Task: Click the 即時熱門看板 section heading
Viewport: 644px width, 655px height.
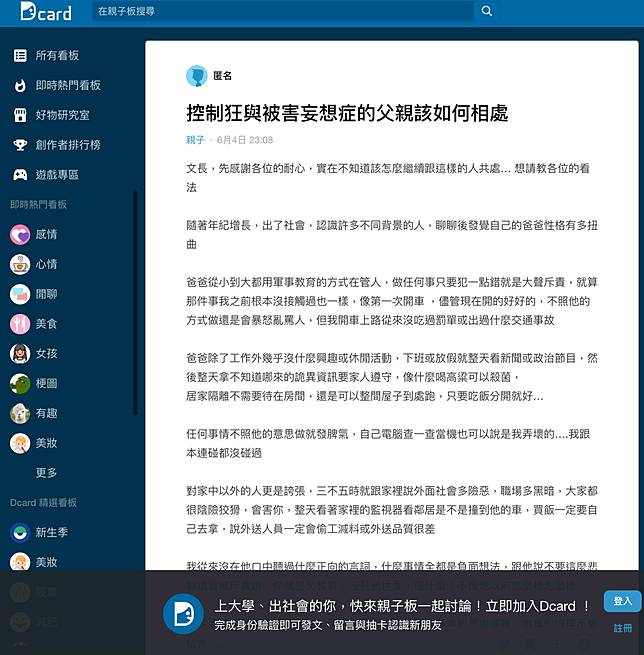Action: 38,205
